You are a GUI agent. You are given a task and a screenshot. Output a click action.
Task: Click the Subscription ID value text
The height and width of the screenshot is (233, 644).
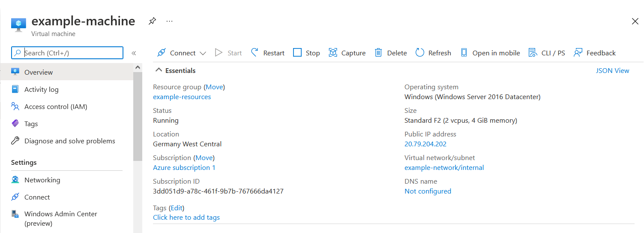(218, 191)
